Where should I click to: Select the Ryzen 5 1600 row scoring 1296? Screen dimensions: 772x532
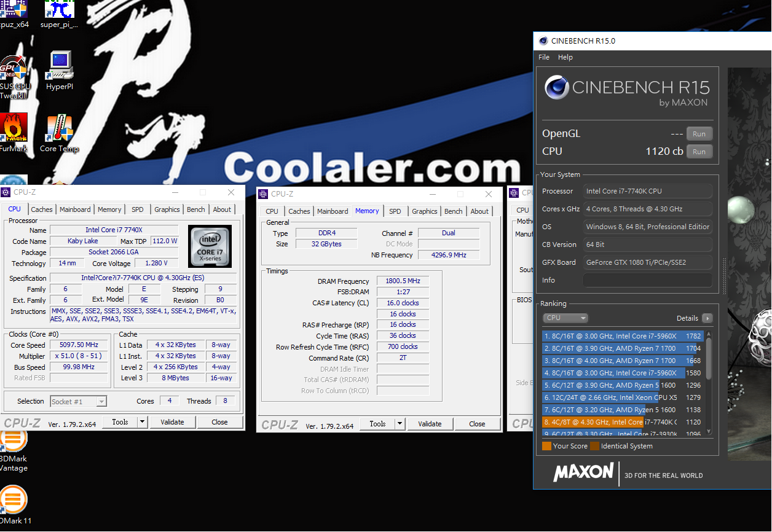point(622,385)
